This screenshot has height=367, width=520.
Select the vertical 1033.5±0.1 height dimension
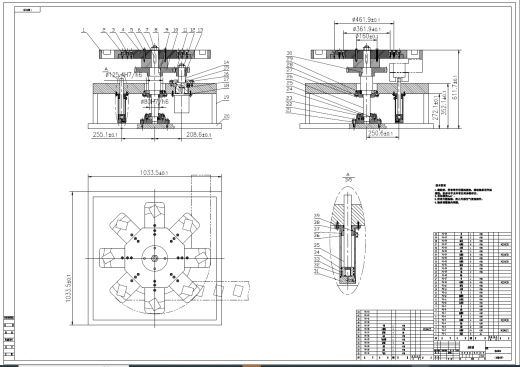(x=68, y=288)
